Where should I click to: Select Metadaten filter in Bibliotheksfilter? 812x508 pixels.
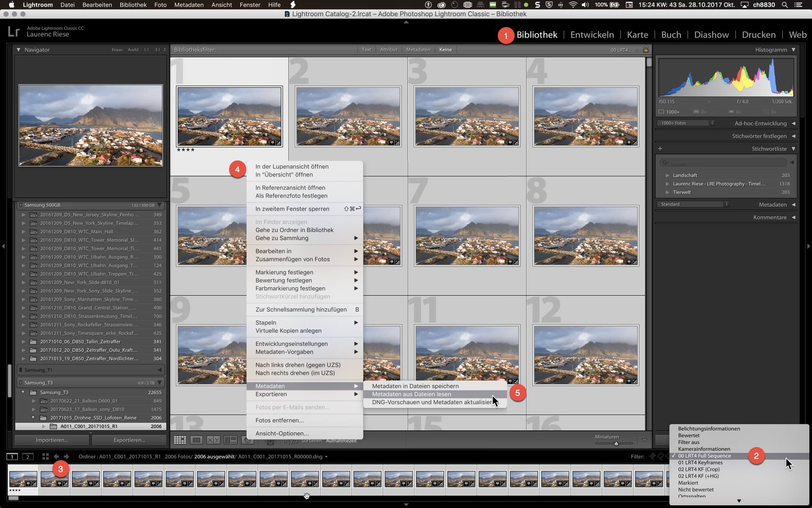(x=418, y=50)
